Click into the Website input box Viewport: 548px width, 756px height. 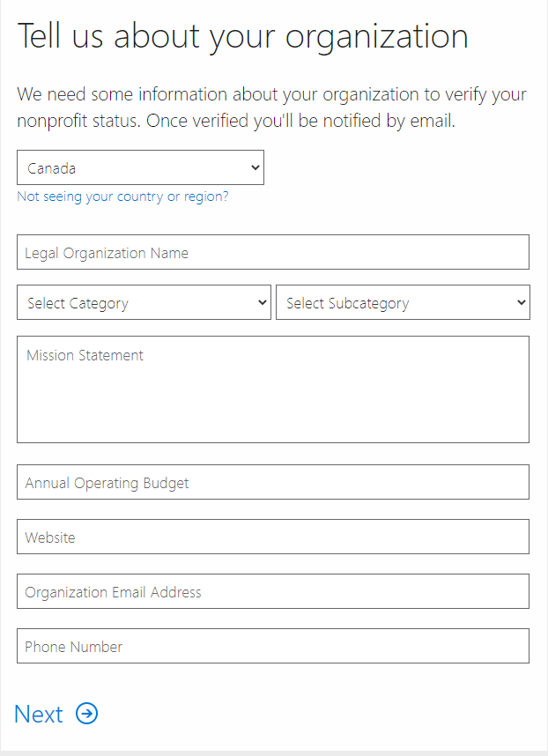[x=272, y=537]
